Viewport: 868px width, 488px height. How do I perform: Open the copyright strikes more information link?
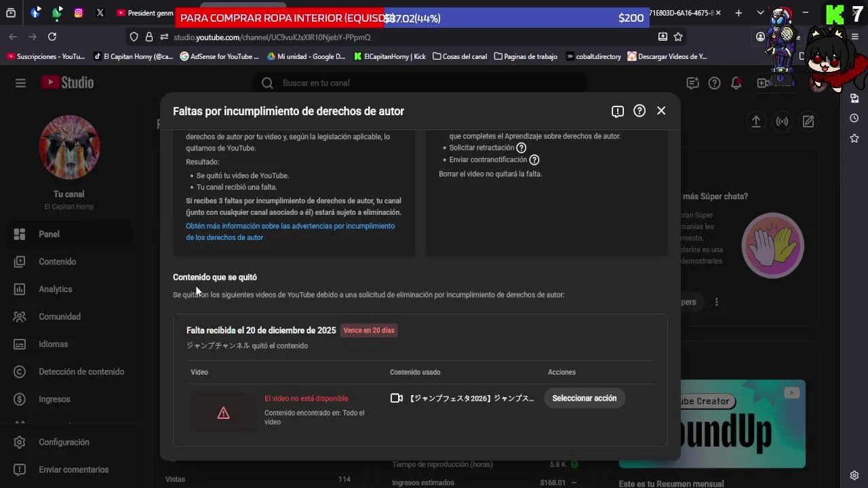[x=290, y=232]
